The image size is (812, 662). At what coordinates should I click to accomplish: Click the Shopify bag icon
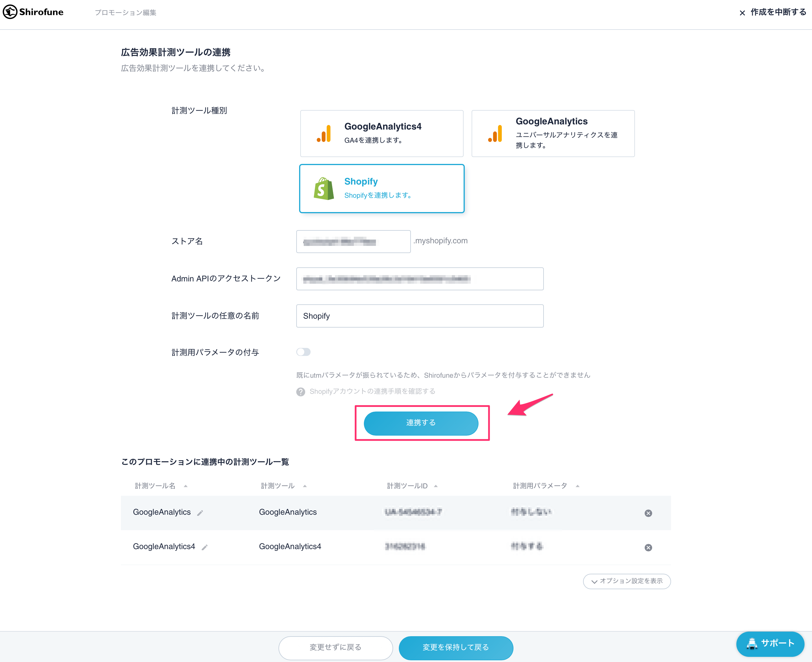click(324, 188)
